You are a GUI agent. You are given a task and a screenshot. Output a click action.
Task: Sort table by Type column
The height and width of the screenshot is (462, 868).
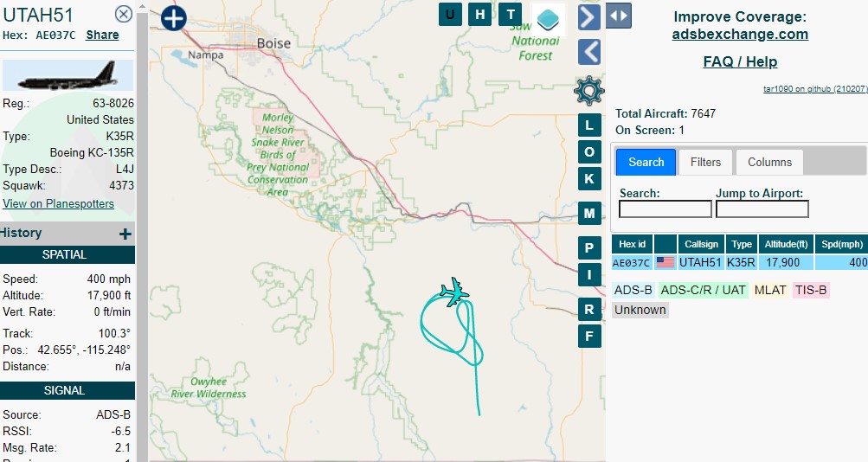click(742, 244)
